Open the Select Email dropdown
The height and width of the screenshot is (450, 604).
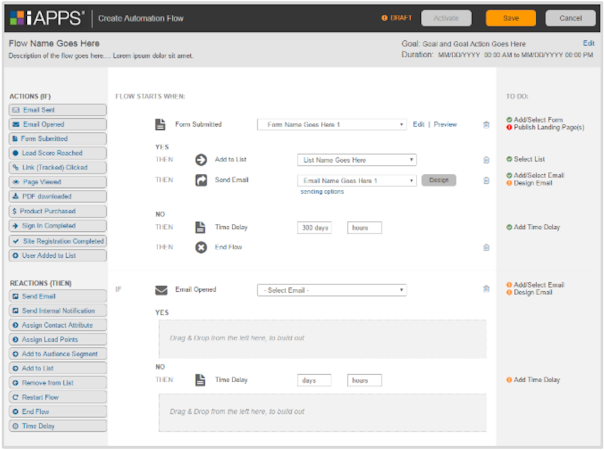pyautogui.click(x=331, y=290)
